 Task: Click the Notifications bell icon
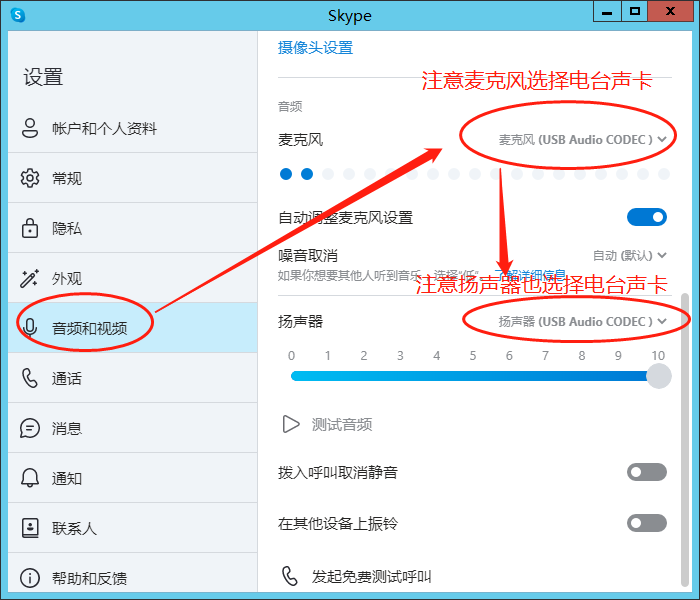tap(30, 478)
